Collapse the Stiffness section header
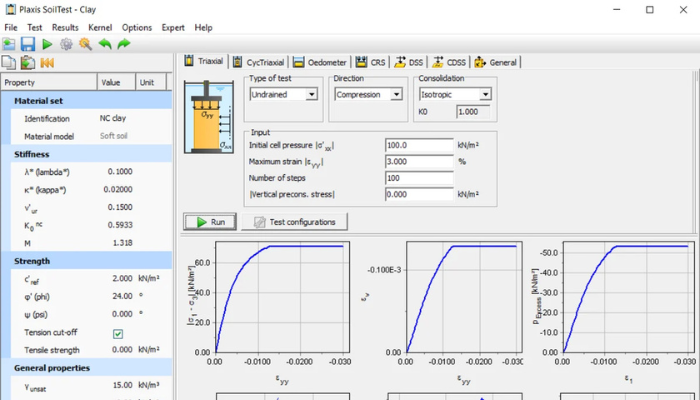Image resolution: width=700 pixels, height=400 pixels. (87, 154)
